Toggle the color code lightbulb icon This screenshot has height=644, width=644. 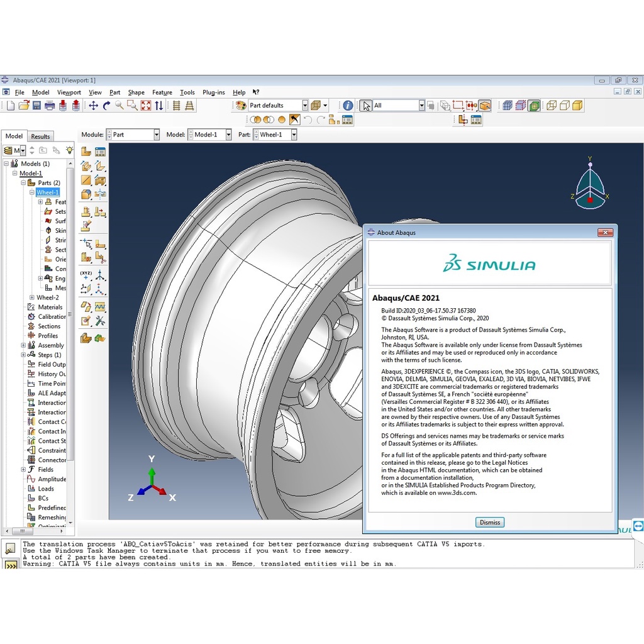coord(70,150)
